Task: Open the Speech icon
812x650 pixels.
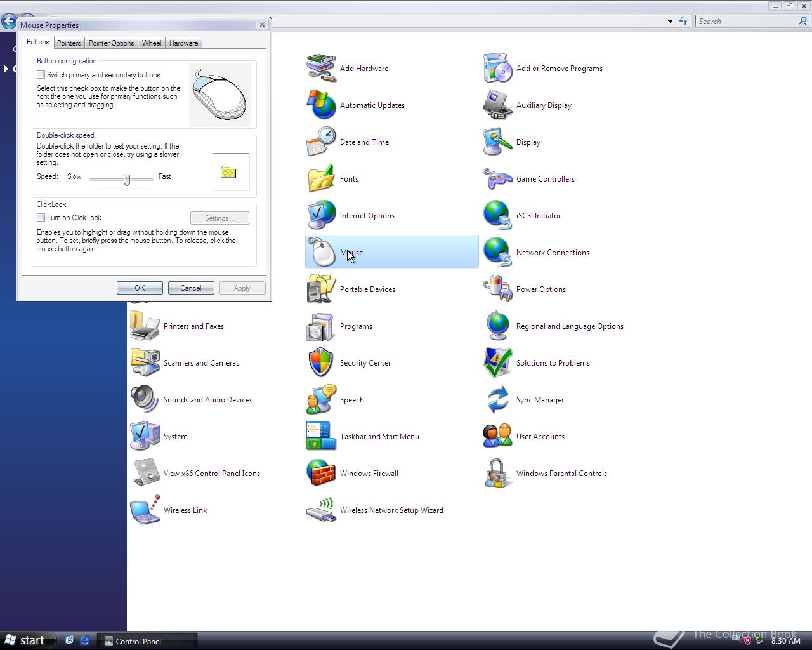Action: [321, 400]
